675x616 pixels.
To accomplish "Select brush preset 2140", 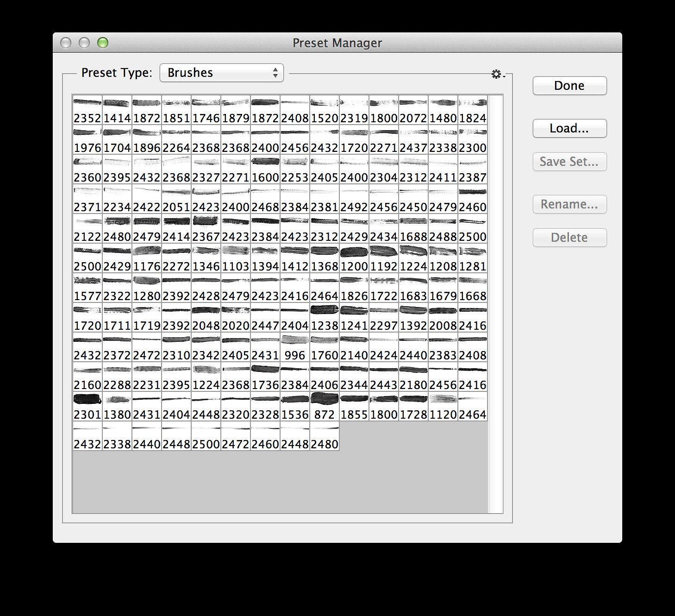I will click(354, 347).
